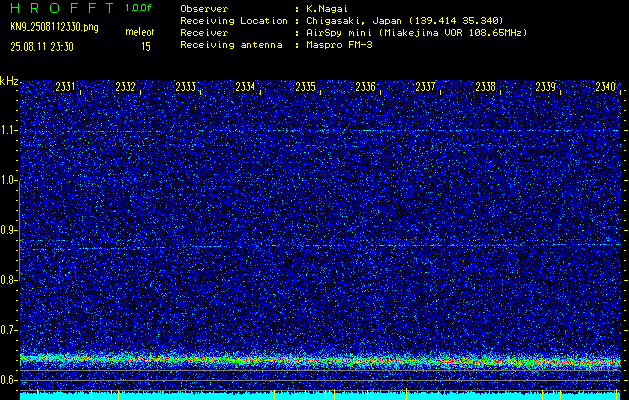Viewport: 629px width, 400px height.
Task: Click the timestamp 25.08.11 23:30
Action: click(x=42, y=47)
